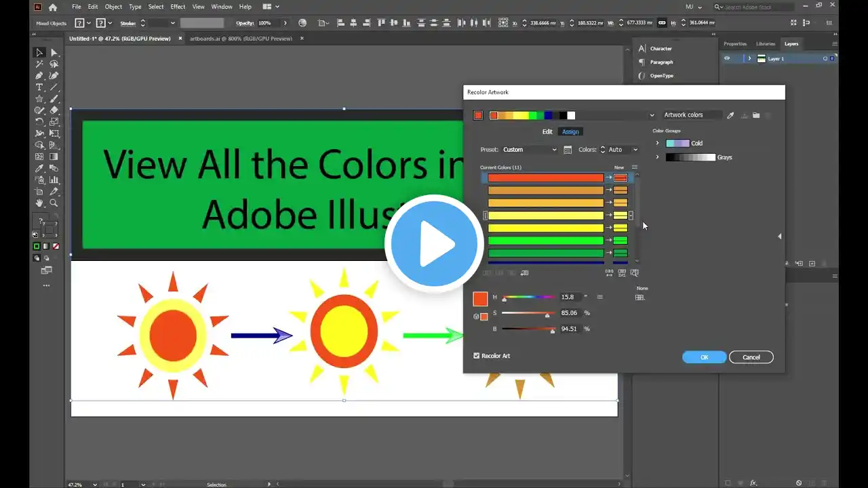Hide Layer 1 with the eye icon
The width and height of the screenshot is (868, 488).
(x=727, y=58)
